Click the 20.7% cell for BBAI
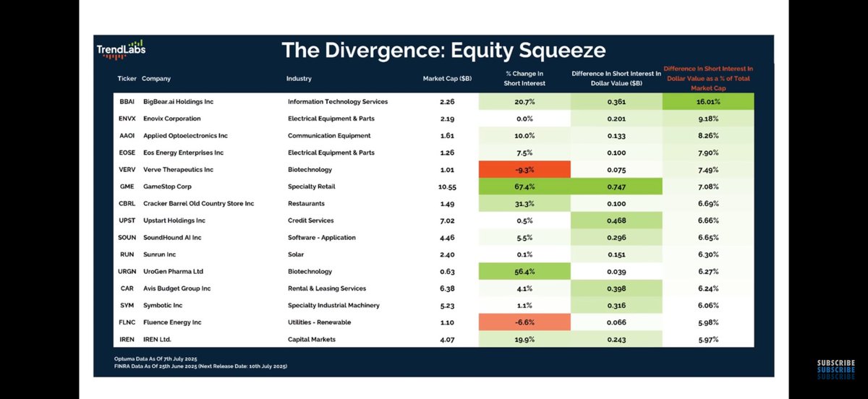868x399 pixels. click(526, 101)
